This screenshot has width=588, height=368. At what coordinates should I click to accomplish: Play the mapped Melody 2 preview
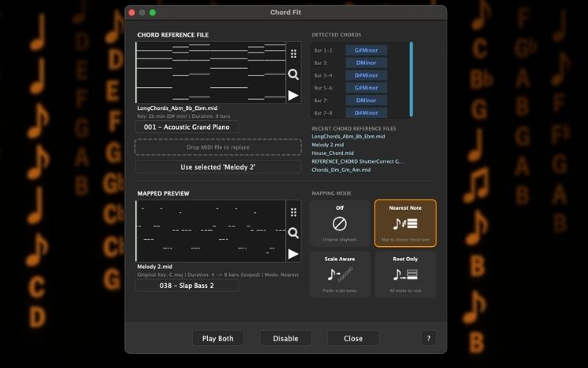click(293, 253)
